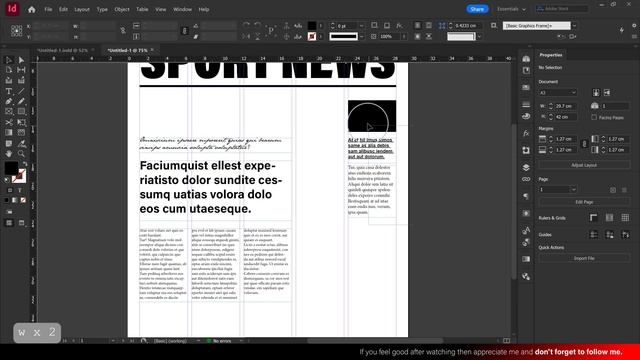Switch to the Untitled-1 @ 75% tab
This screenshot has width=640, height=360.
click(127, 50)
